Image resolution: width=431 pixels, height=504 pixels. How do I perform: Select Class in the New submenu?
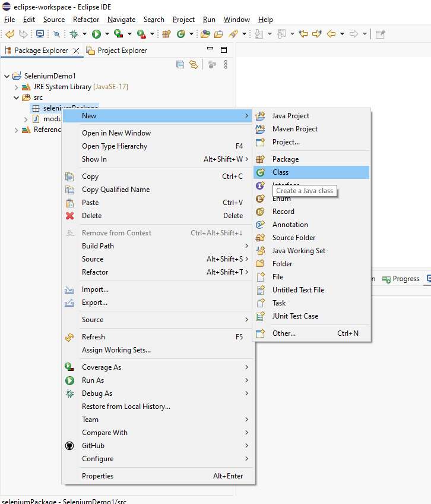(x=312, y=172)
